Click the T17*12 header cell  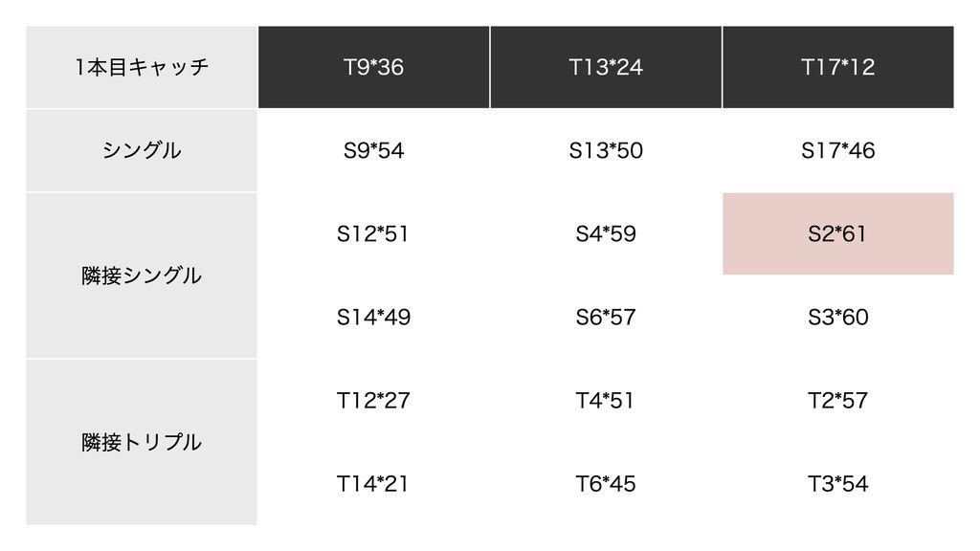pyautogui.click(x=838, y=67)
